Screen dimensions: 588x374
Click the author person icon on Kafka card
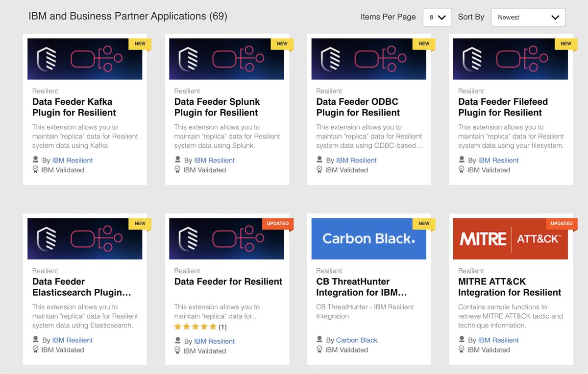35,160
